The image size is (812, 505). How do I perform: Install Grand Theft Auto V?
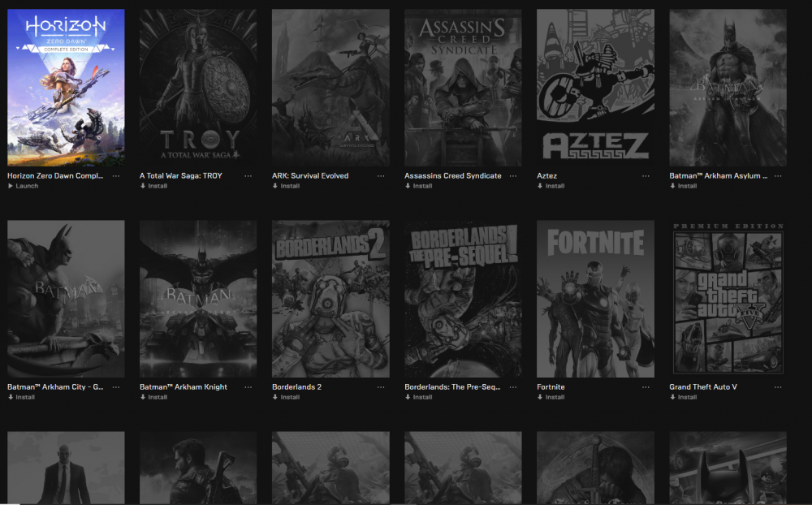[684, 397]
